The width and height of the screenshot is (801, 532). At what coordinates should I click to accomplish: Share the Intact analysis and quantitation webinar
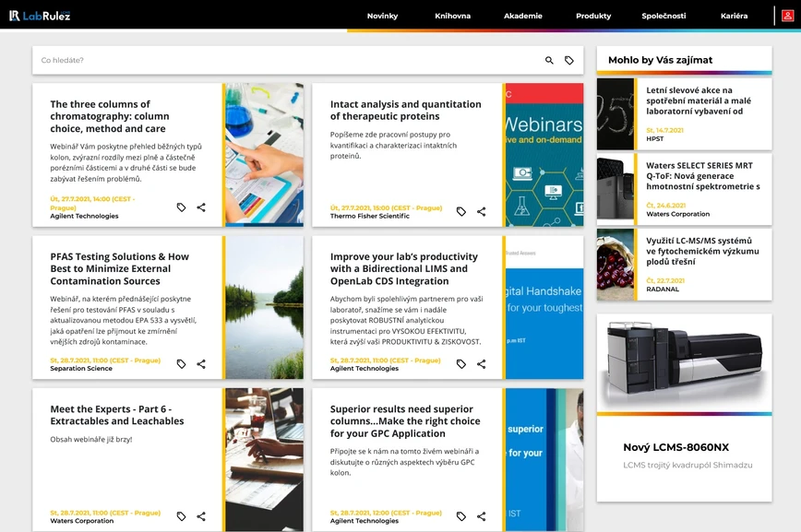click(481, 211)
